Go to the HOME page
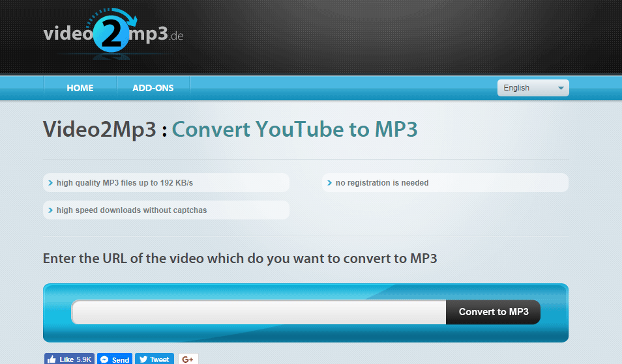622x364 pixels. tap(80, 88)
